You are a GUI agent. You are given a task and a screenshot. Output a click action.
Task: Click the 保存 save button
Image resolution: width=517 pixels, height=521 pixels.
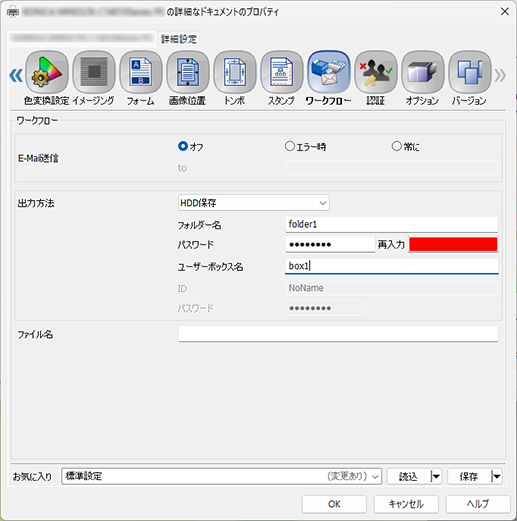(469, 476)
